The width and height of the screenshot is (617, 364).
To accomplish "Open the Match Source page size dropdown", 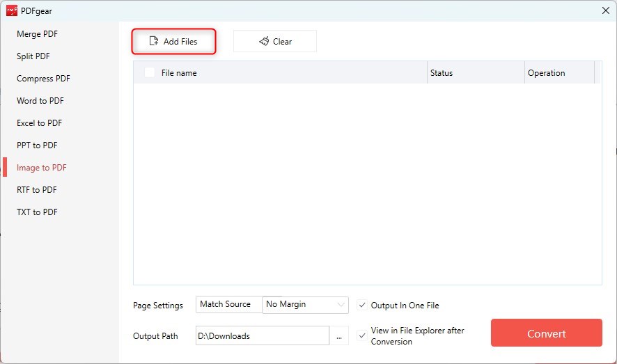I will coord(229,304).
